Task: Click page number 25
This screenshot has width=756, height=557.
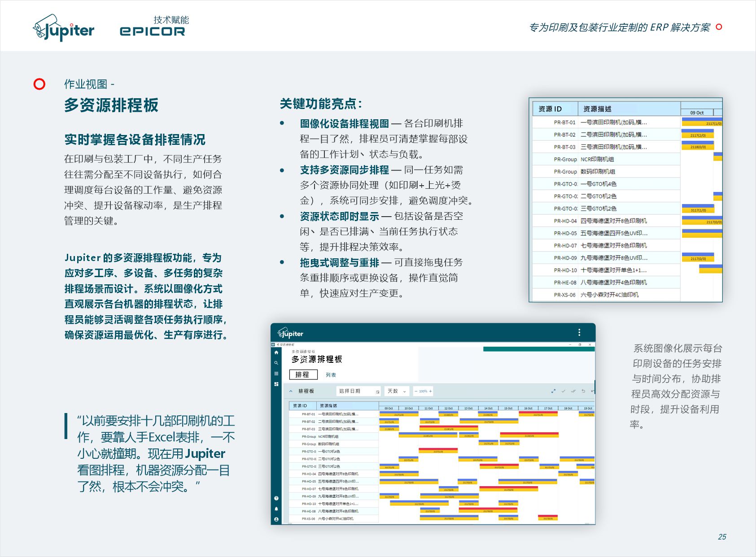Action: coord(722,537)
